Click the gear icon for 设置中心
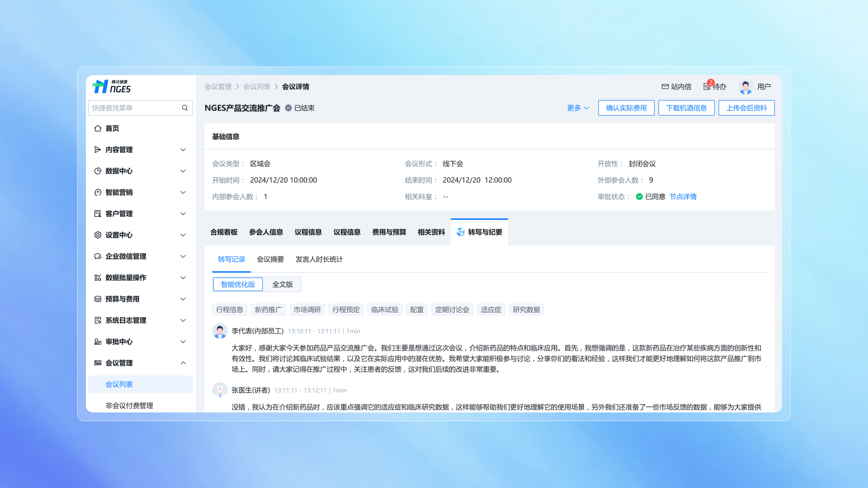 pos(98,234)
